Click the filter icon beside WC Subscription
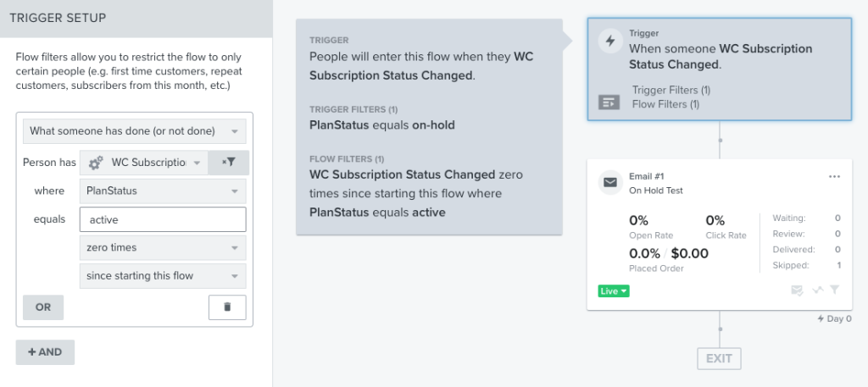This screenshot has width=868, height=387. pyautogui.click(x=229, y=163)
